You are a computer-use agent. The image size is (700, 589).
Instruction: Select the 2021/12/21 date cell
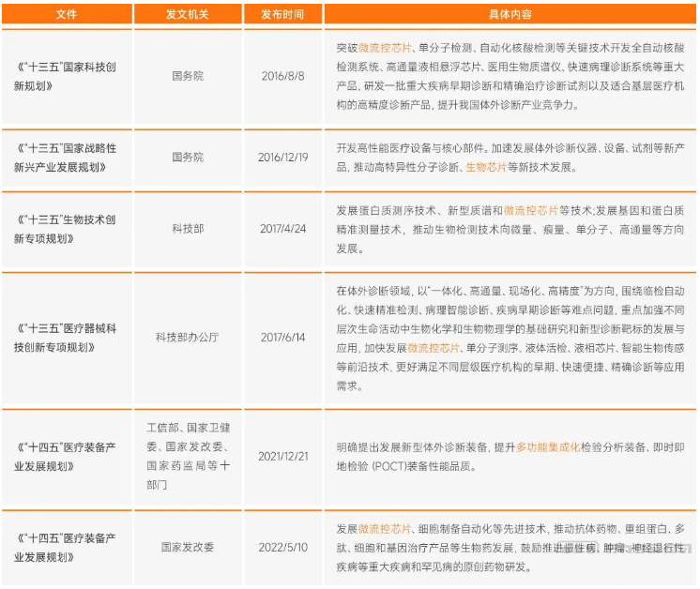pos(282,456)
